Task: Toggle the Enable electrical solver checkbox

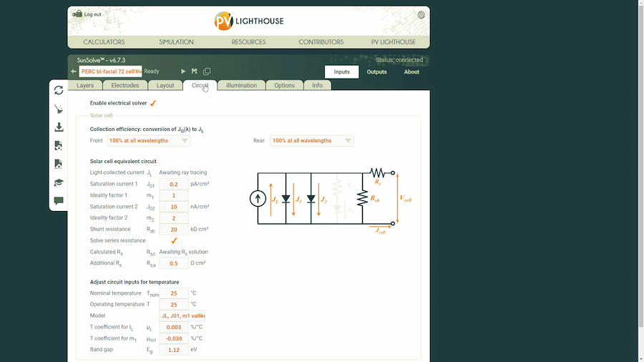Action: (153, 103)
